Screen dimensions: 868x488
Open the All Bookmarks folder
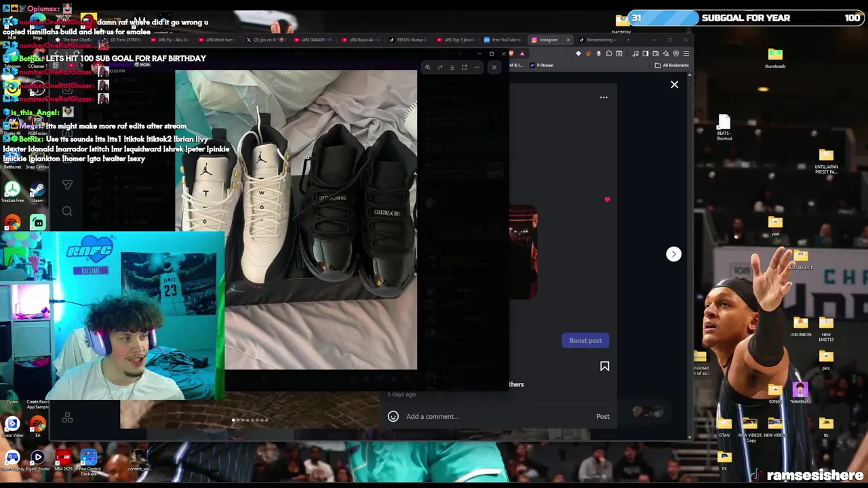[671, 65]
